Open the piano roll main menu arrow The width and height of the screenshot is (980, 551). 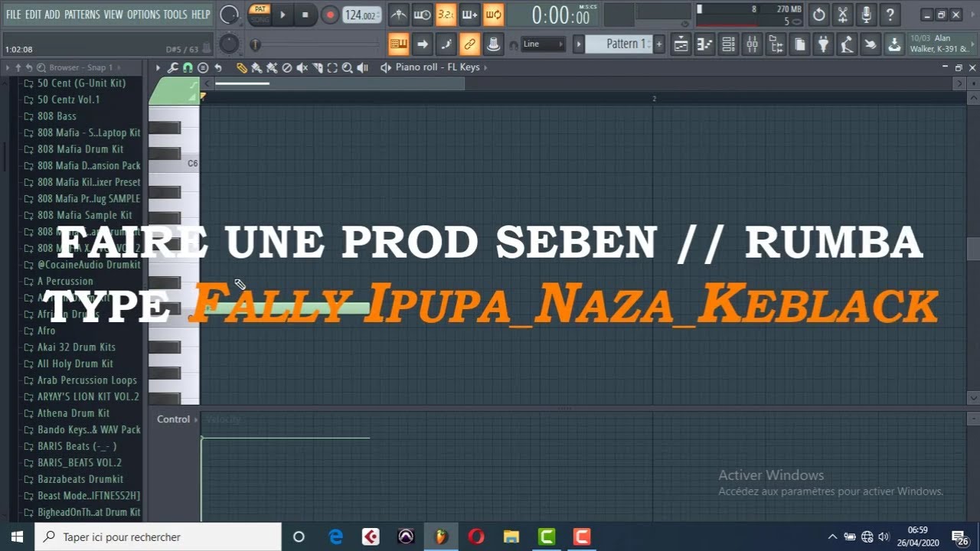click(x=158, y=67)
